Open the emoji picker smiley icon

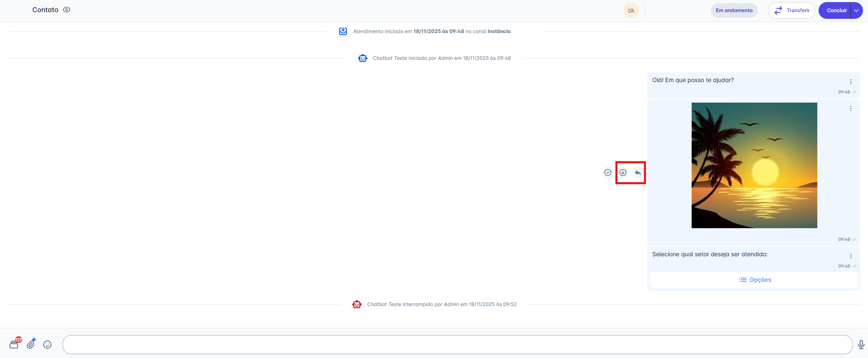point(47,344)
